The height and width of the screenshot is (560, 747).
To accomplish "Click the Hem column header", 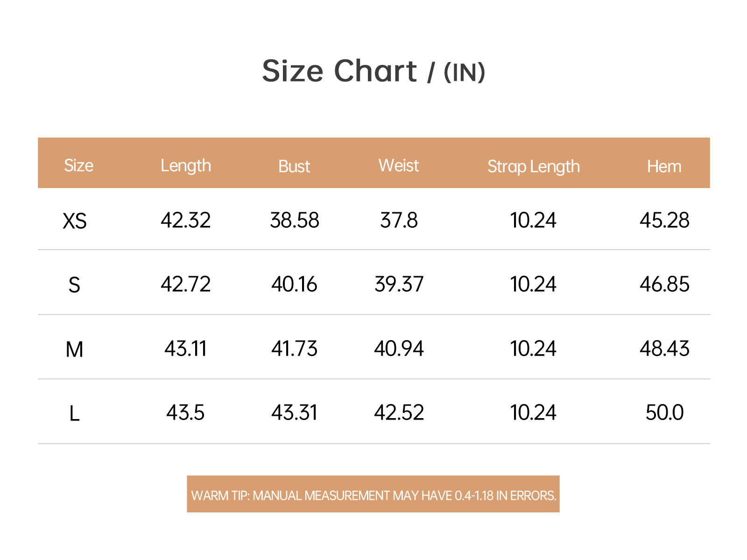I will 664,167.
